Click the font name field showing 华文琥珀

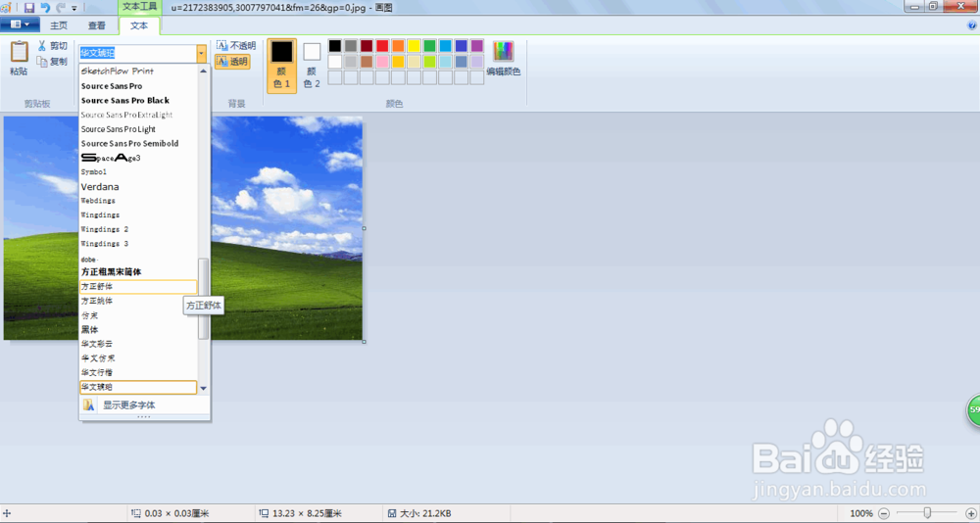pos(137,54)
